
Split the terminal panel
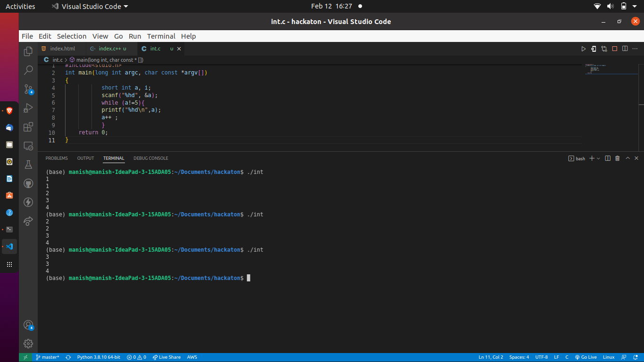(x=608, y=158)
